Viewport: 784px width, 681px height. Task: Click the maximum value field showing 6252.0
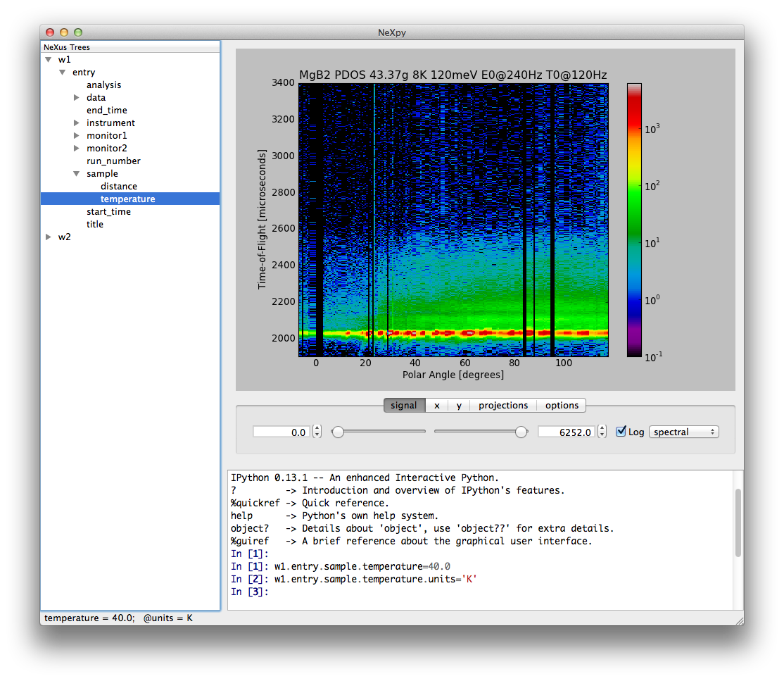(567, 432)
